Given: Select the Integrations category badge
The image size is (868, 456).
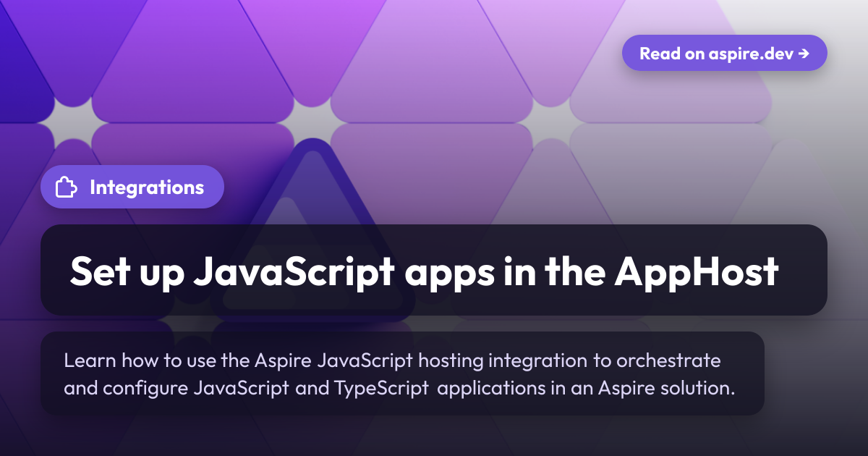Looking at the screenshot, I should coord(132,187).
